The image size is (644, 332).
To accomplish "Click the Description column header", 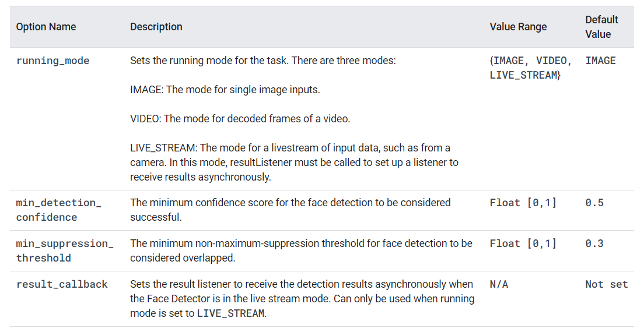I will 156,27.
